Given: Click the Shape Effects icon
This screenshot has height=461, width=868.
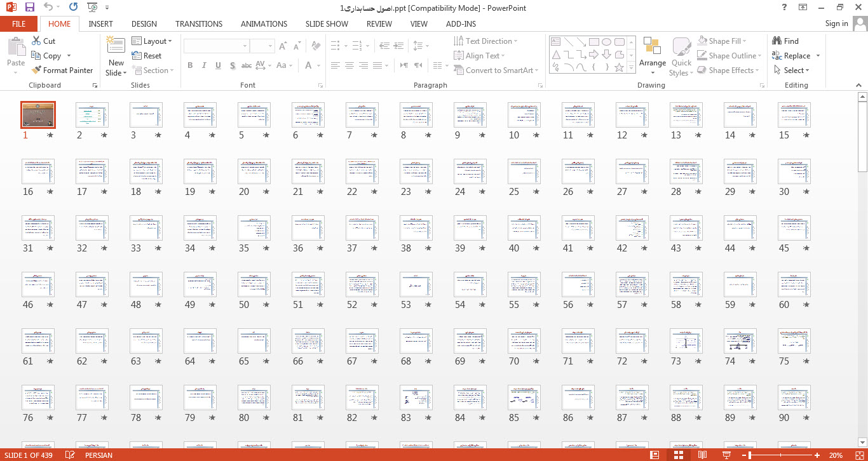Looking at the screenshot, I should click(x=702, y=70).
